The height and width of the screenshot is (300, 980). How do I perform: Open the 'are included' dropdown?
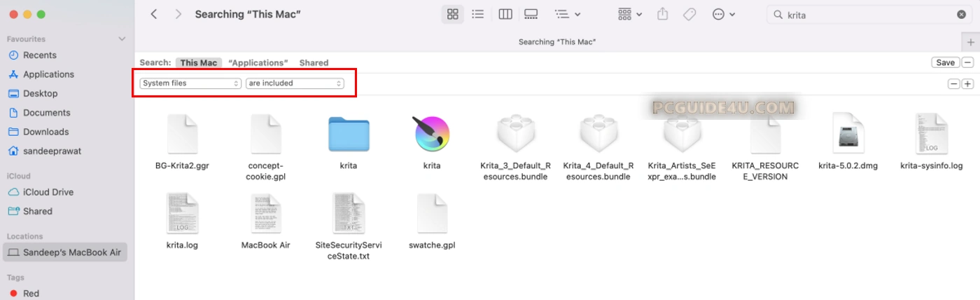295,83
